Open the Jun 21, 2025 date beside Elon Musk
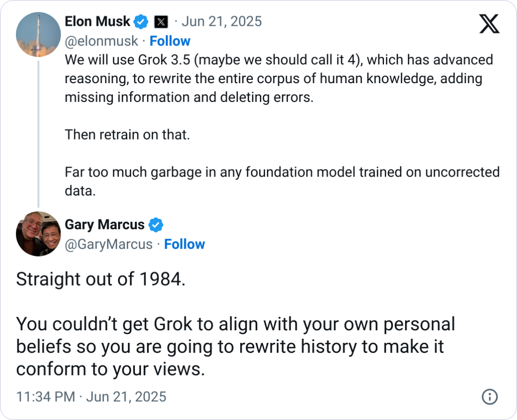The height and width of the screenshot is (420, 517). pos(221,22)
